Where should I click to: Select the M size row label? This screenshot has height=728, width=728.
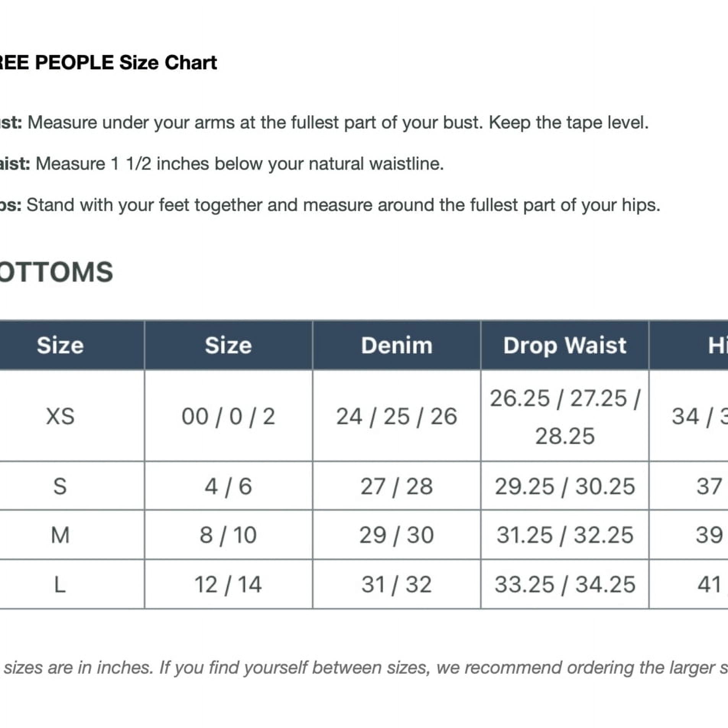60,535
